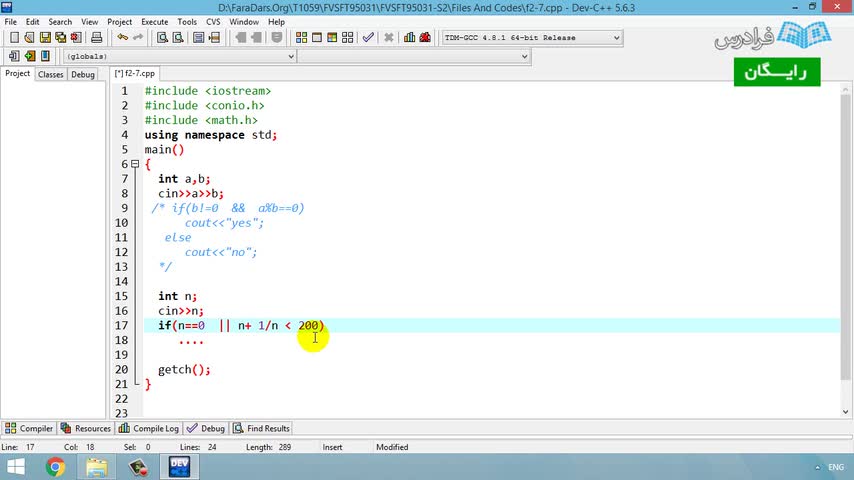Click the editor scrollbar down arrow
The height and width of the screenshot is (480, 854).
845,412
